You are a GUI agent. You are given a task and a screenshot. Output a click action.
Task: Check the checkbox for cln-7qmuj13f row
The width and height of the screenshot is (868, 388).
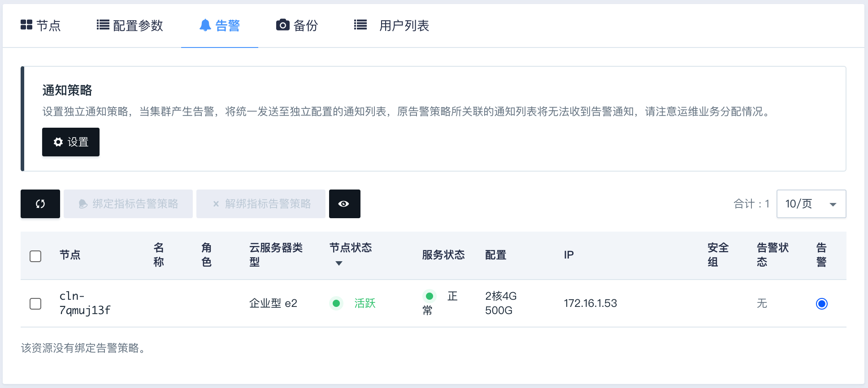click(35, 304)
